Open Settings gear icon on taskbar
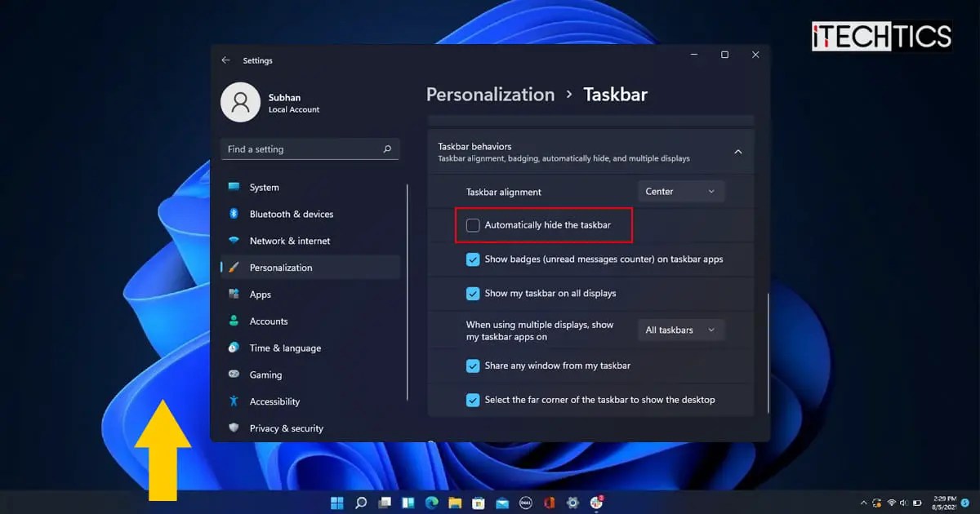 click(573, 503)
